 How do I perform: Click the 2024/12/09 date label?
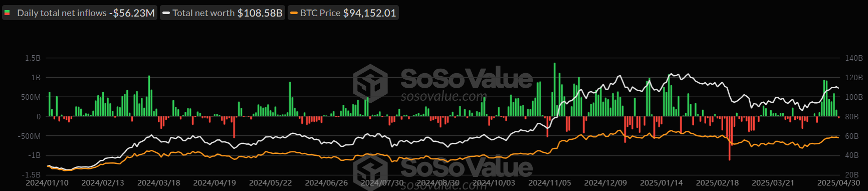click(605, 183)
